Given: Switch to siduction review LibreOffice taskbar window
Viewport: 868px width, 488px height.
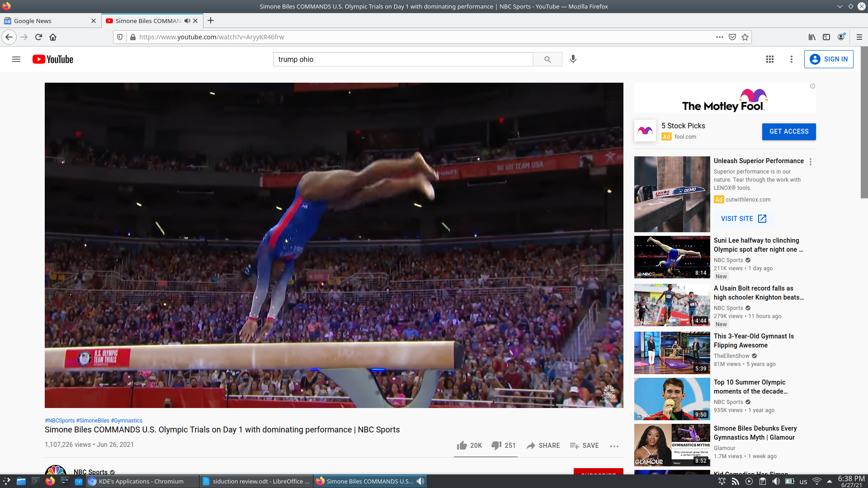Looking at the screenshot, I should tap(256, 481).
